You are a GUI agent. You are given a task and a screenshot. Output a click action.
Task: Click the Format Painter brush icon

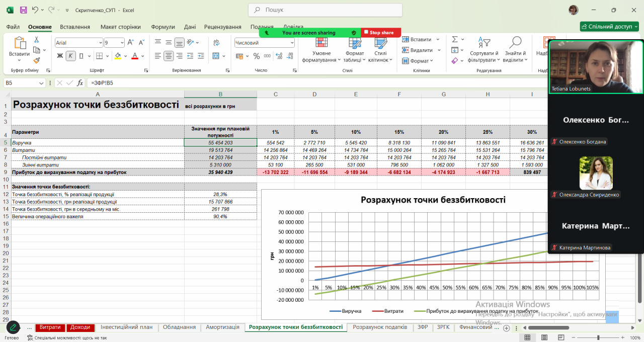click(x=37, y=60)
